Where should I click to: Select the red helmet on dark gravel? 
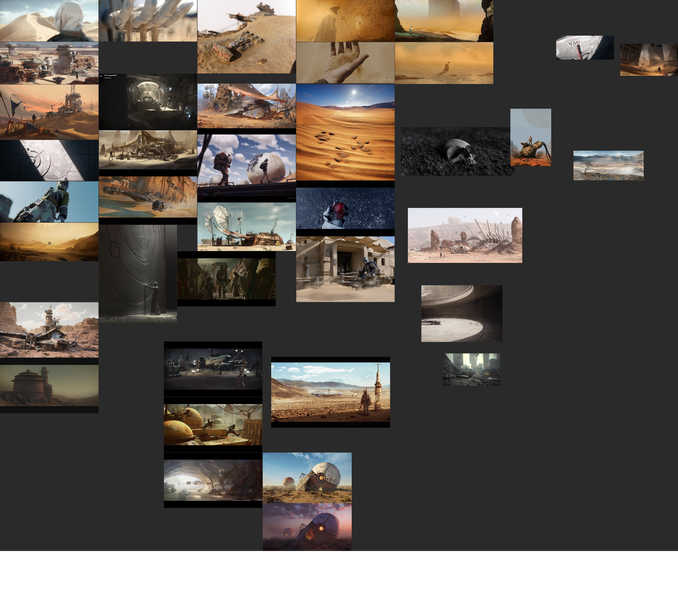[x=345, y=208]
